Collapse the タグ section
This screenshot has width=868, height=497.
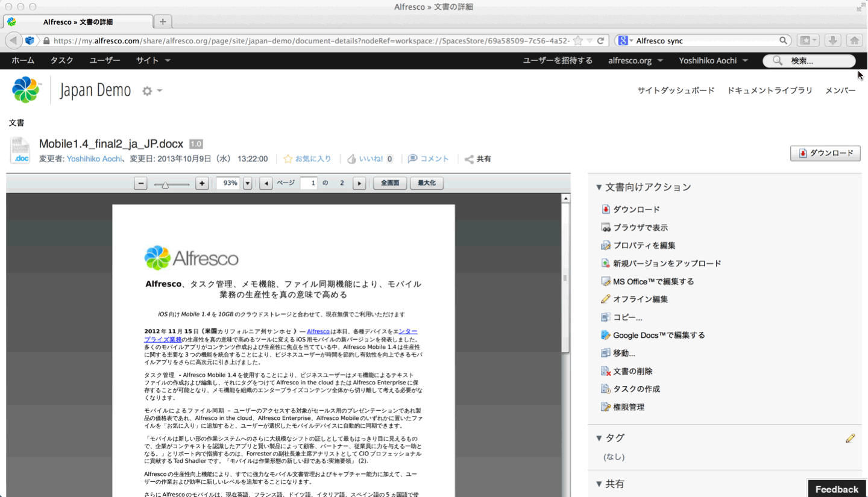coord(599,438)
